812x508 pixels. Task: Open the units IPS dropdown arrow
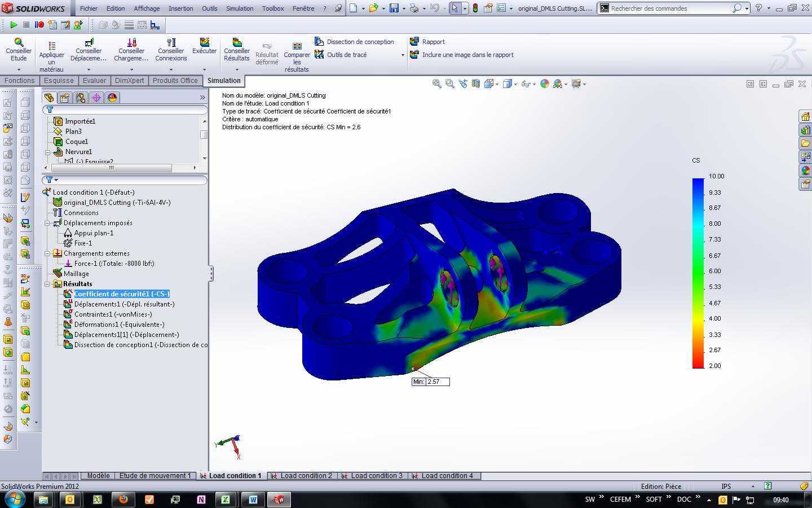coord(753,486)
